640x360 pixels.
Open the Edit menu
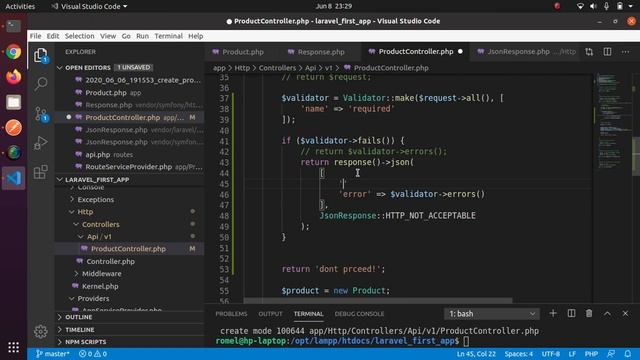[53, 36]
